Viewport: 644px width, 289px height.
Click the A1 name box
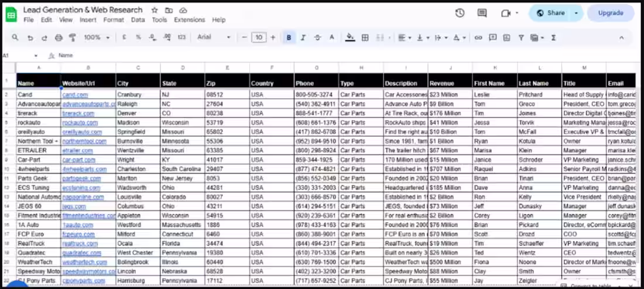click(x=20, y=56)
